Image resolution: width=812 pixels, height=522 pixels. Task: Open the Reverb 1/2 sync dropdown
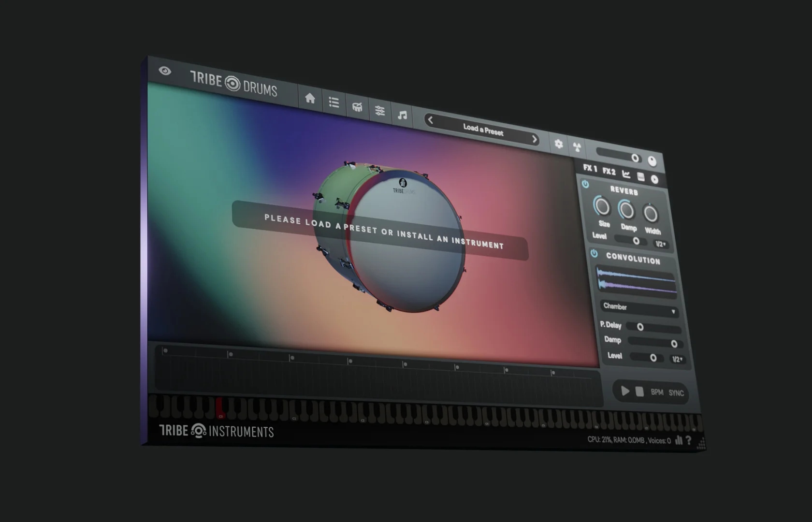tap(661, 245)
